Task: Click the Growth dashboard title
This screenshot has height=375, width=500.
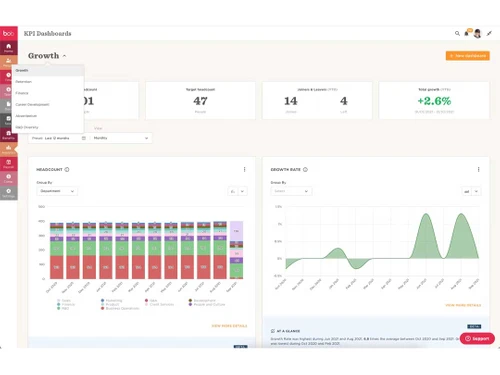Action: coord(43,56)
